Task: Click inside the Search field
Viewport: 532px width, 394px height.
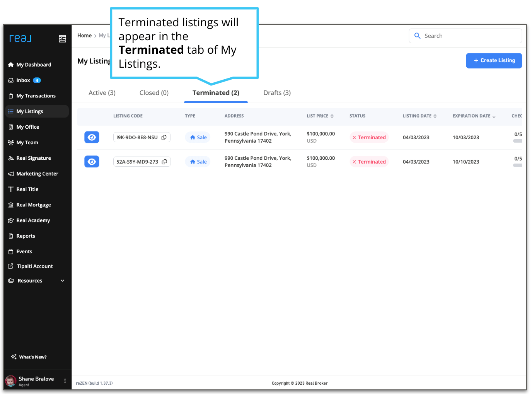Action: point(465,36)
